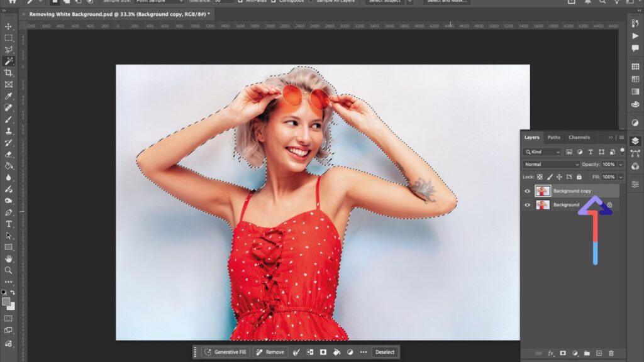Collapse Layers panel with double-arrow

pos(610,138)
